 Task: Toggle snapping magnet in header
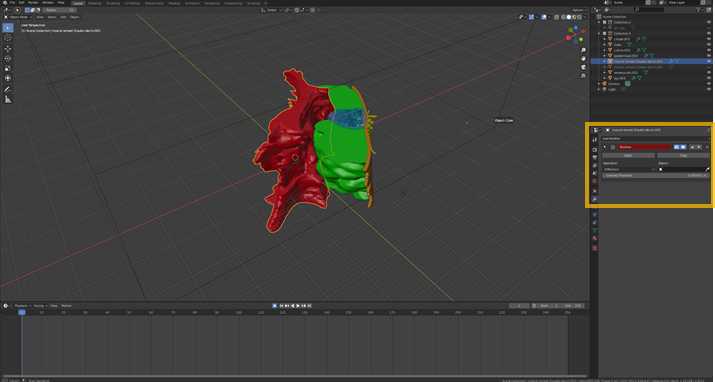[x=296, y=10]
